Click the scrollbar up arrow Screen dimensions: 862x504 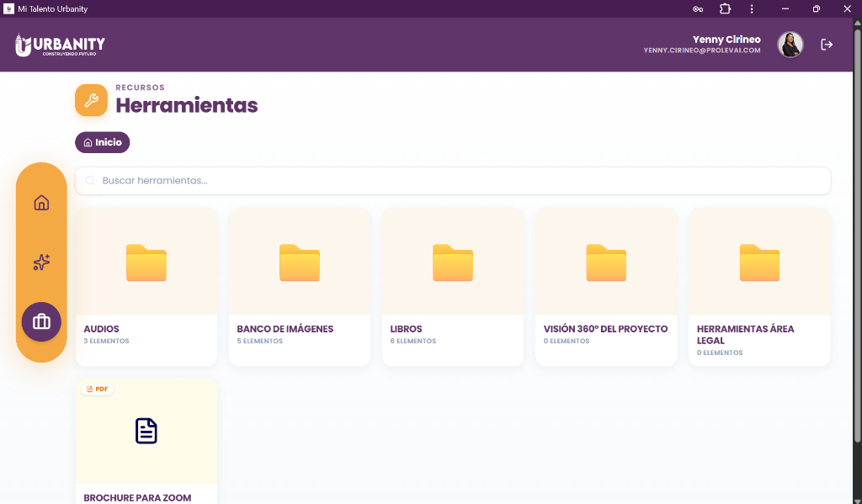(857, 22)
